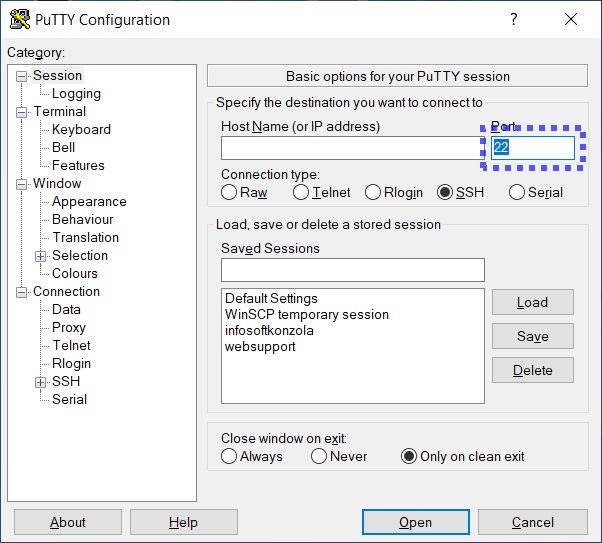Open the Proxy category
Viewport: 602px width, 543px height.
(x=69, y=328)
